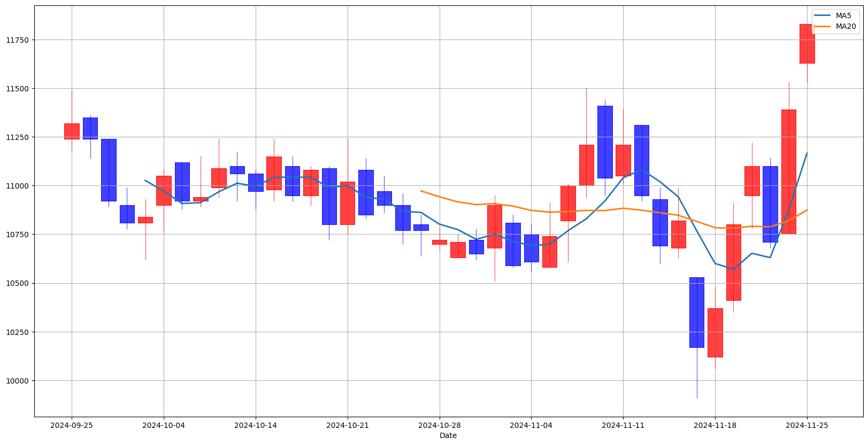Click the 11750 y-axis tick label
868x445 pixels.
[x=18, y=40]
